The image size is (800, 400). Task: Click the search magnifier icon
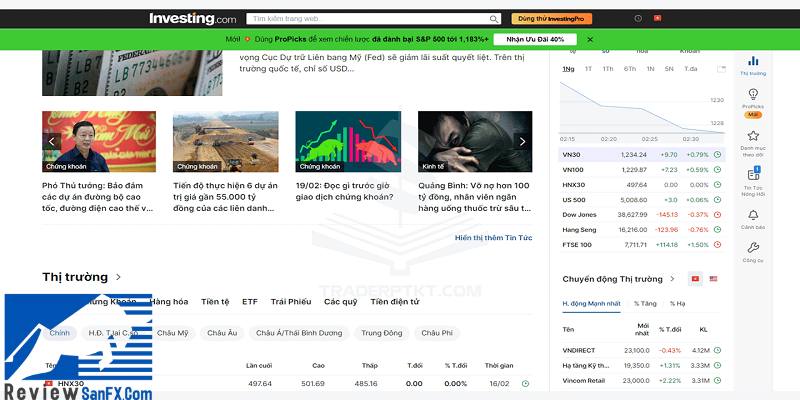click(493, 19)
